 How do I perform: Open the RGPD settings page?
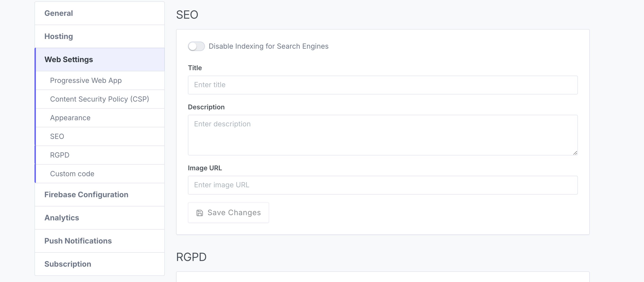pos(59,155)
